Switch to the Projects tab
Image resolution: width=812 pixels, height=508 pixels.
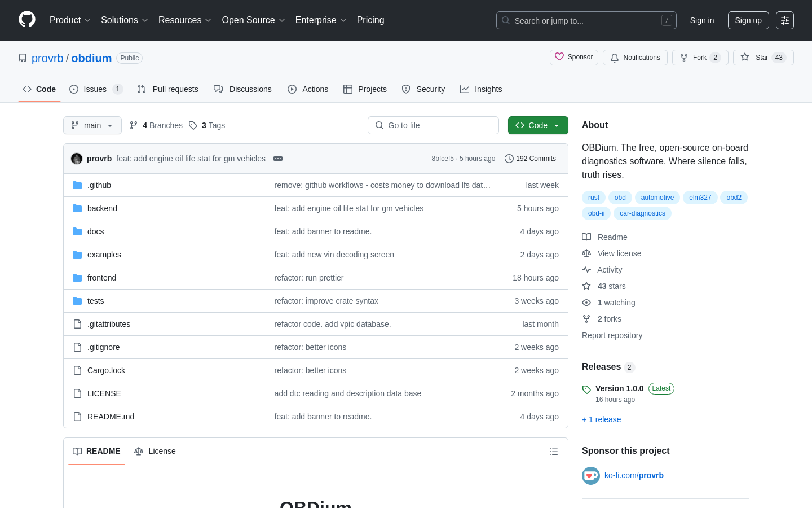click(x=365, y=89)
